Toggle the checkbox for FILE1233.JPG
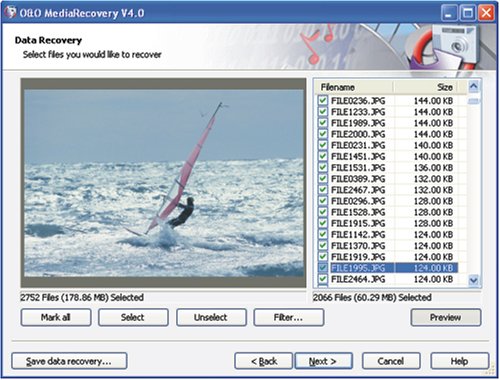 pos(322,112)
